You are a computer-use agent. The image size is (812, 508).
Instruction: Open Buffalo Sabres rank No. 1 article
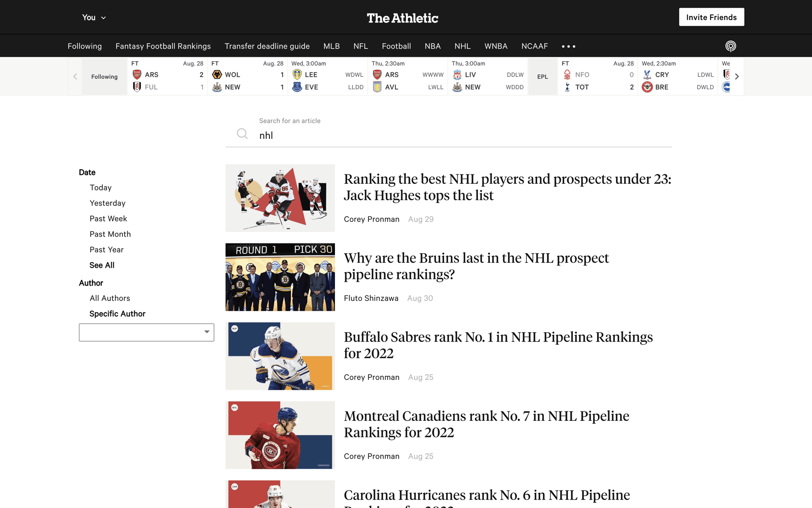tap(498, 345)
